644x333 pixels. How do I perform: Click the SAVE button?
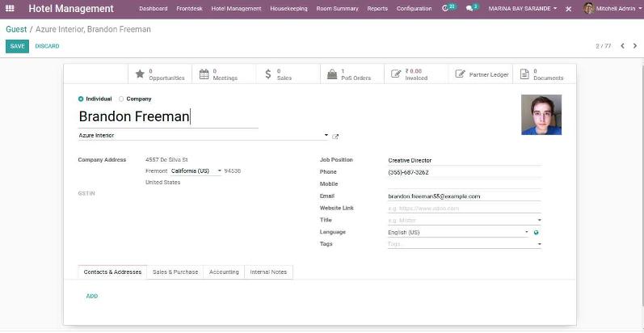[x=17, y=46]
